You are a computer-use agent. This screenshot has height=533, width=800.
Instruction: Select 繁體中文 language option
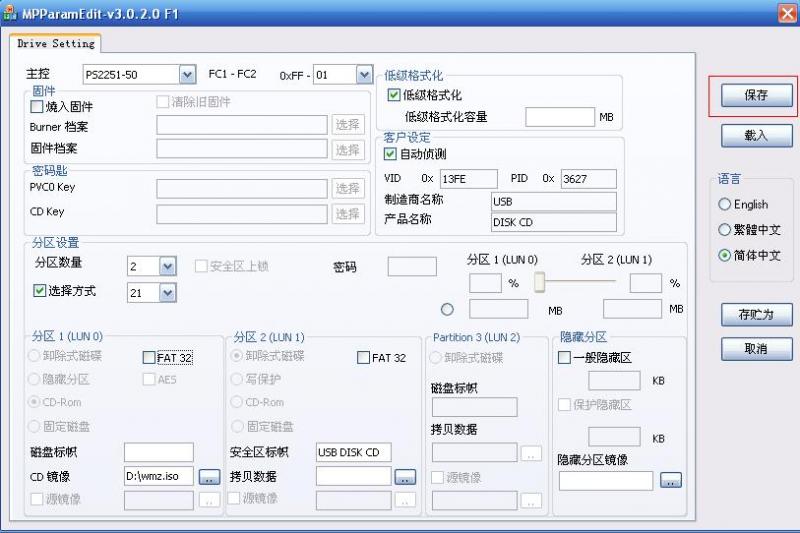point(725,230)
